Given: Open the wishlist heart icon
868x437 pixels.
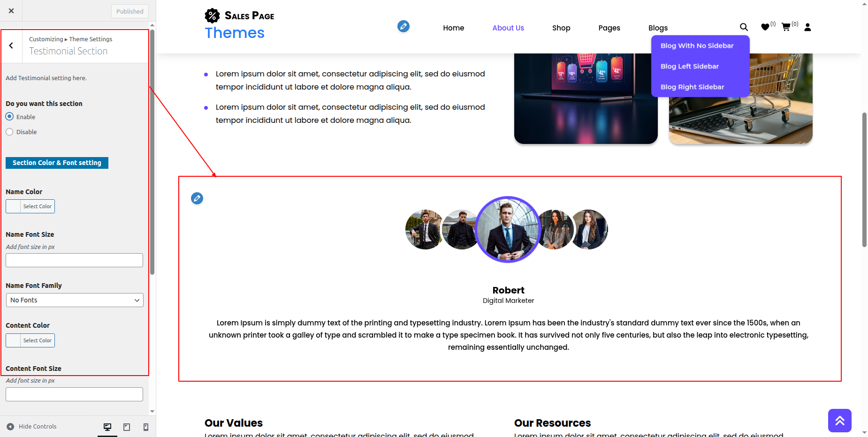Looking at the screenshot, I should tap(765, 27).
